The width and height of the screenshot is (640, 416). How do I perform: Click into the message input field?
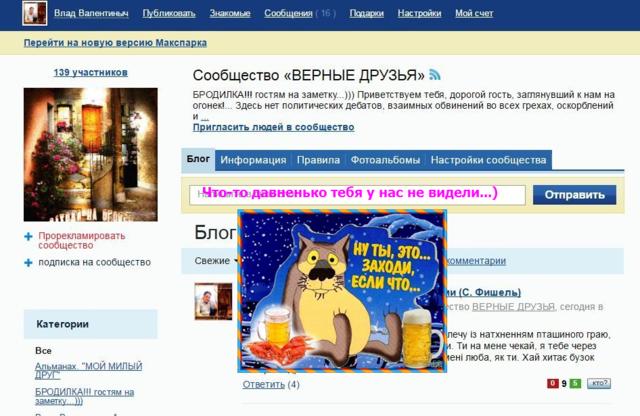point(357,195)
